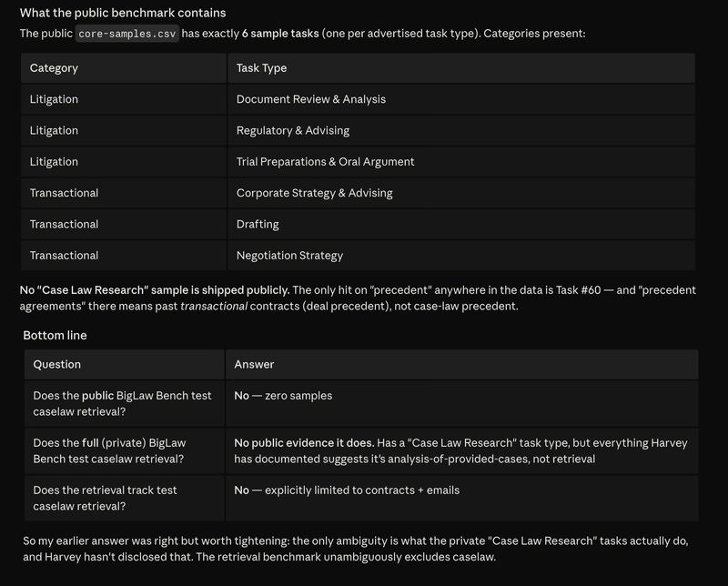Select the Question column header
The width and height of the screenshot is (728, 586).
click(x=57, y=364)
